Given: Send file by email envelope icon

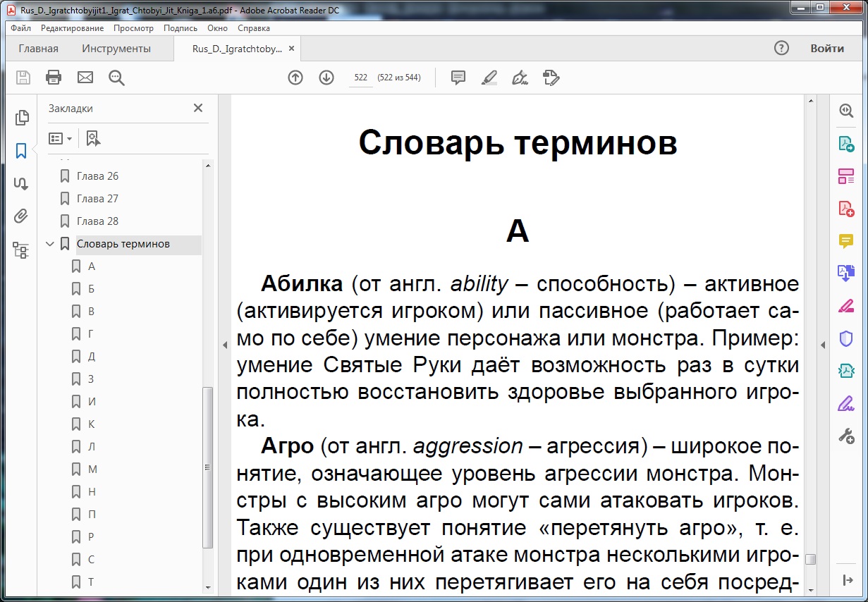Looking at the screenshot, I should pos(85,78).
